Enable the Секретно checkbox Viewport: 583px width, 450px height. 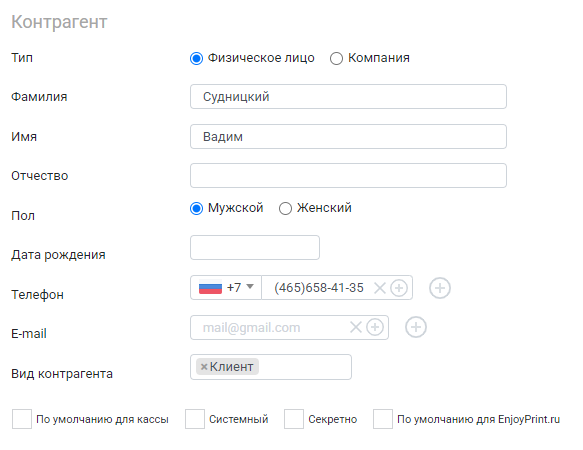click(294, 419)
